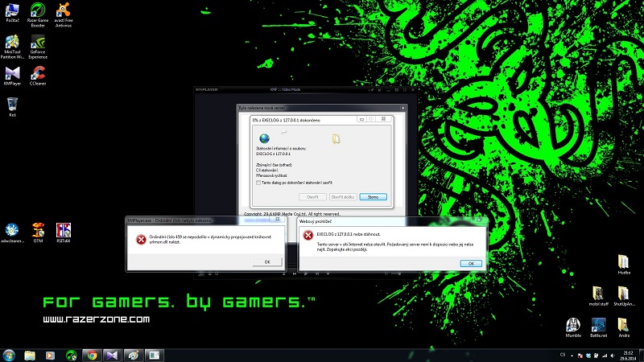Click OK in the KMPlayer.exe error dialog
This screenshot has height=362, width=644.
click(267, 261)
